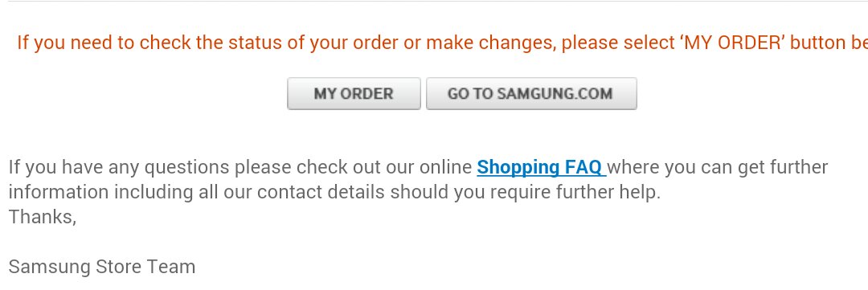868x290 pixels.
Task: Follow the Shopping FAQ hyperlink
Action: pyautogui.click(x=542, y=167)
